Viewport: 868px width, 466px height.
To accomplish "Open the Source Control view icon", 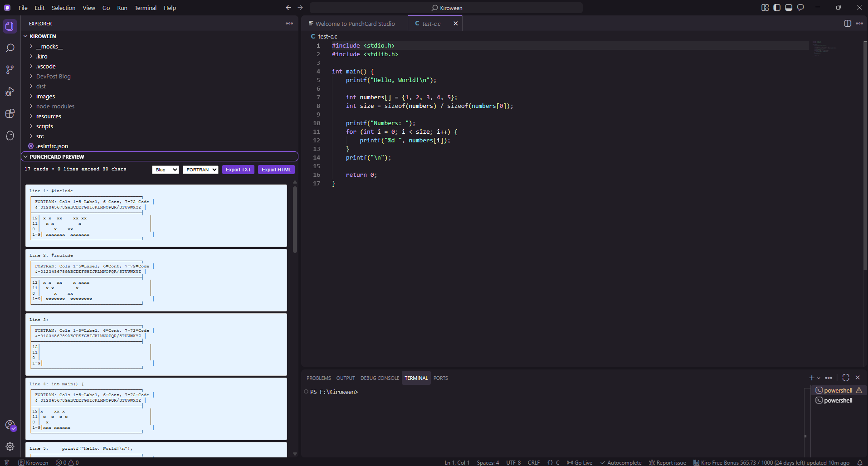I will pos(10,70).
